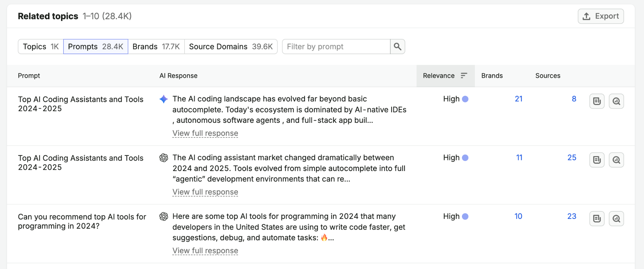The height and width of the screenshot is (269, 644).
Task: Open the Brands 17.7K tab
Action: pos(156,47)
